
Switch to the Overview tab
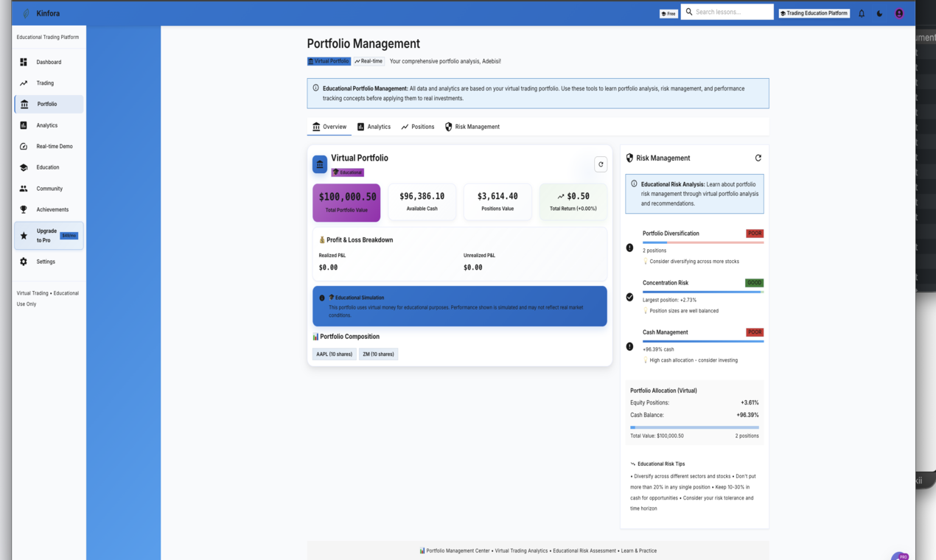(x=329, y=127)
